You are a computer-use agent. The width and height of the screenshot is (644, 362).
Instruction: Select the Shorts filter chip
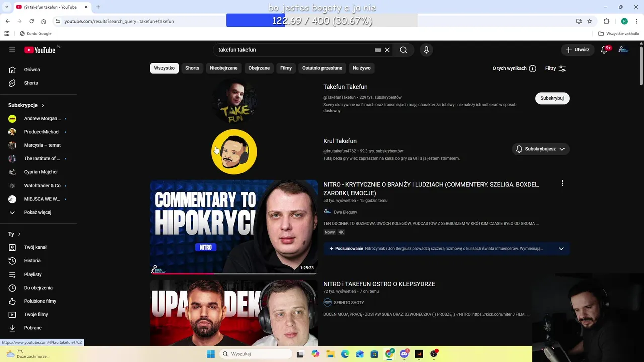pyautogui.click(x=192, y=68)
